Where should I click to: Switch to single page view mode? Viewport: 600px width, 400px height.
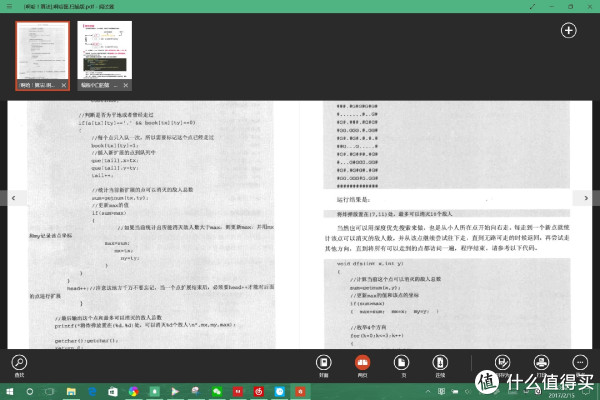coord(401,362)
